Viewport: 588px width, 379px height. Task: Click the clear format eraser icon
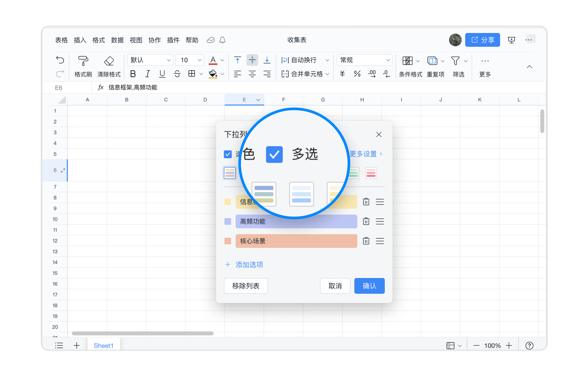click(x=109, y=61)
